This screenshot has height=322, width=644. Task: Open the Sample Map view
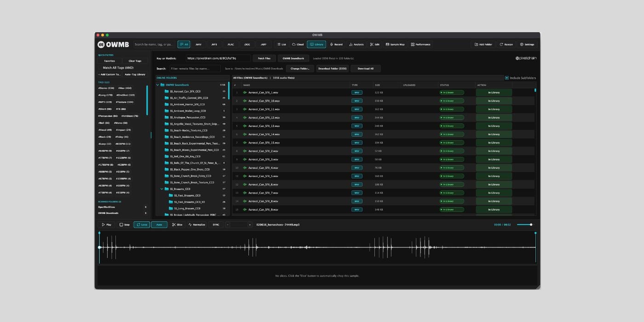tap(395, 45)
